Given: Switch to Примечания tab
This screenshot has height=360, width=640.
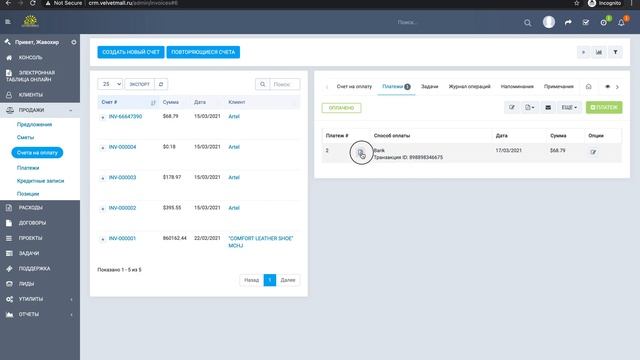Looking at the screenshot, I should pyautogui.click(x=559, y=87).
